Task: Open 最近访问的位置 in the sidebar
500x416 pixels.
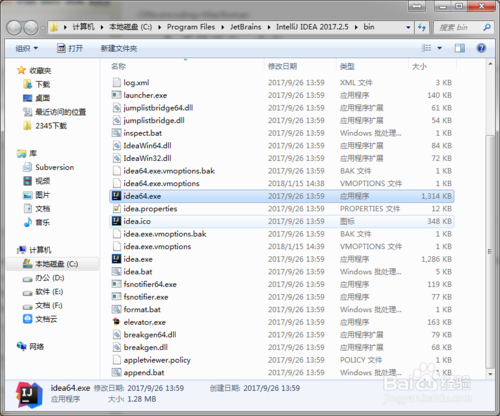Action: 54,112
